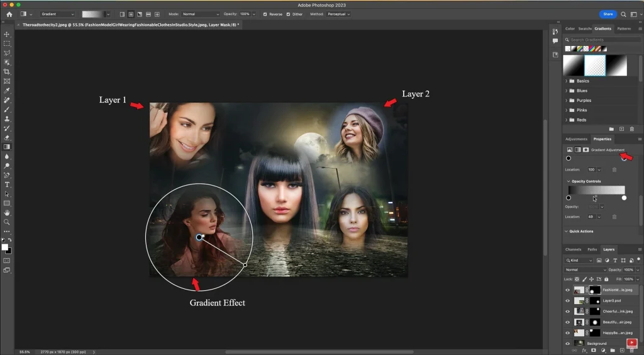Image resolution: width=644 pixels, height=355 pixels.
Task: Open the Kind layer filter dropdown
Action: pos(579,261)
